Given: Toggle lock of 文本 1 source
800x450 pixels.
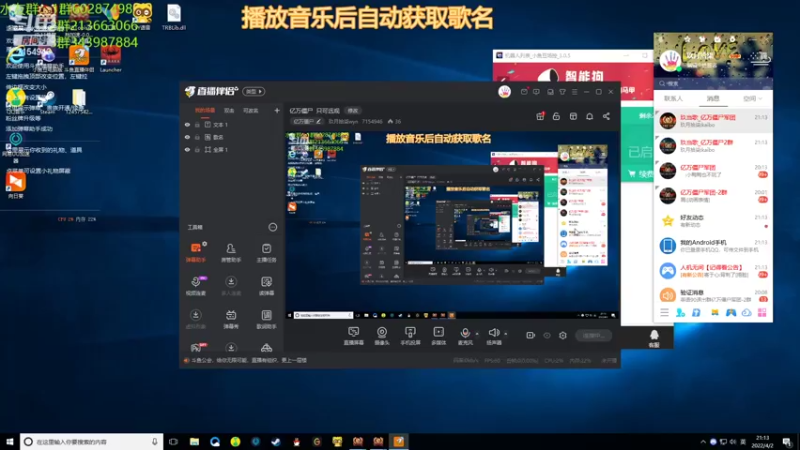Looking at the screenshot, I should 197,124.
